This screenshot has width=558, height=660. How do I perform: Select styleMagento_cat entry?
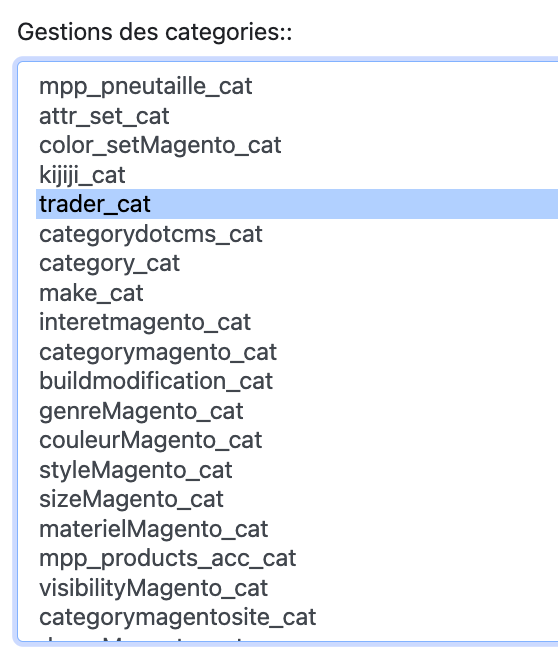pyautogui.click(x=297, y=469)
